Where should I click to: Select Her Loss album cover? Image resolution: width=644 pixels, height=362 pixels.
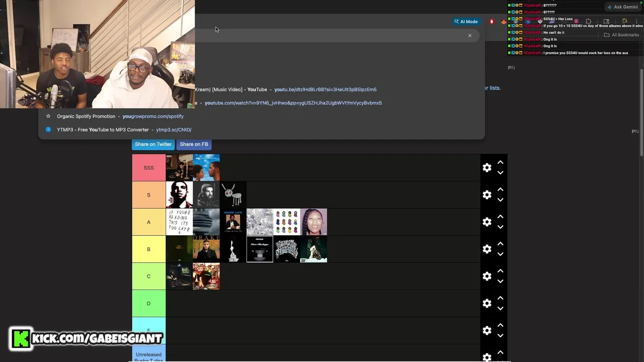point(313,222)
